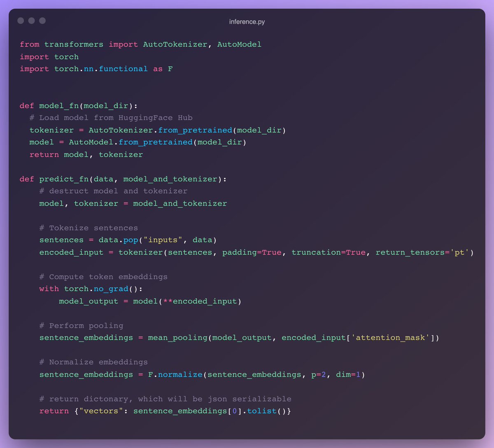The width and height of the screenshot is (494, 448).
Task: Click comment '# return dictonary, which will be json serializable'
Action: [165, 399]
